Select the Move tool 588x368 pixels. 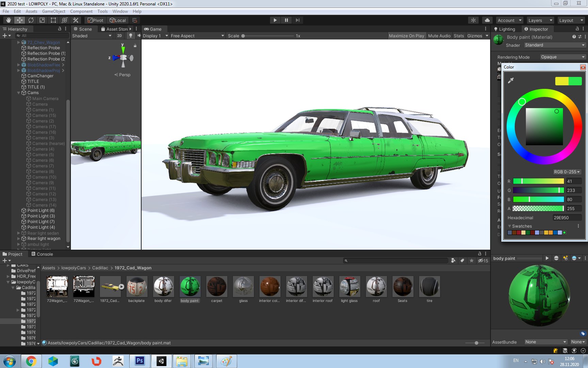[x=20, y=20]
